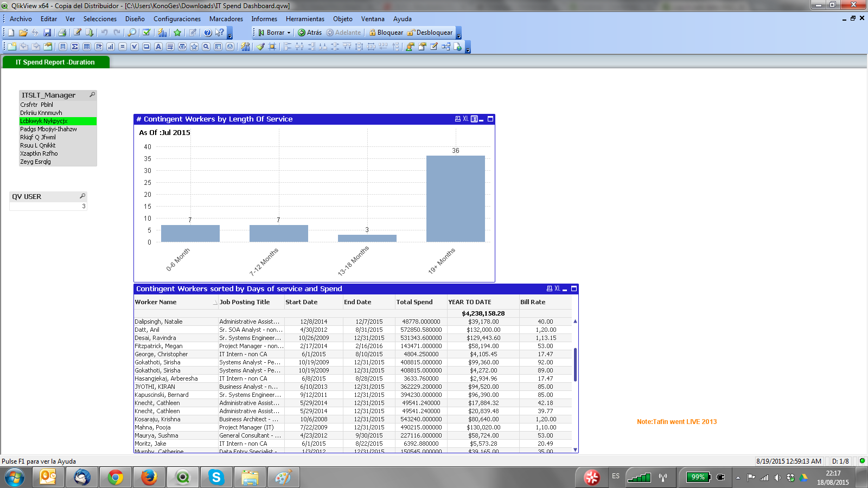Create a Statistics Box with the sigma icon
Viewport: 868px width, 488px height.
click(75, 47)
